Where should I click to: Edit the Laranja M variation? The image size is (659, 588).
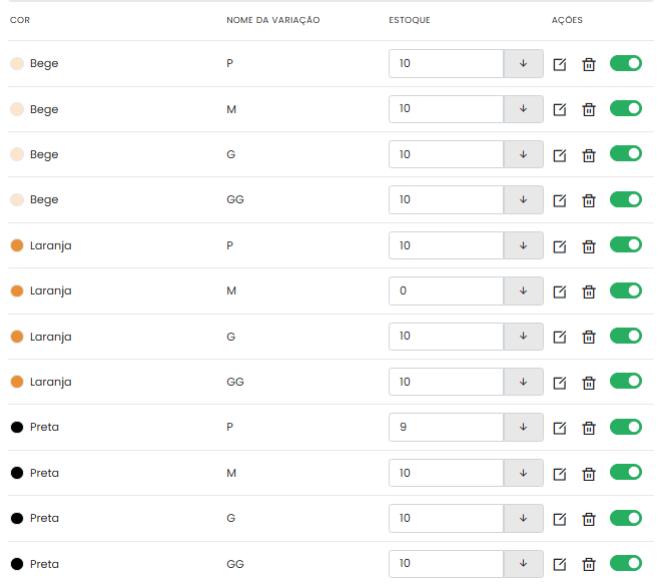point(560,291)
